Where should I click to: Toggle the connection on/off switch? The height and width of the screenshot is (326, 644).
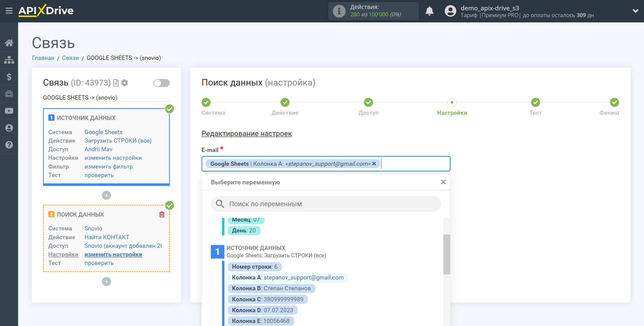162,83
